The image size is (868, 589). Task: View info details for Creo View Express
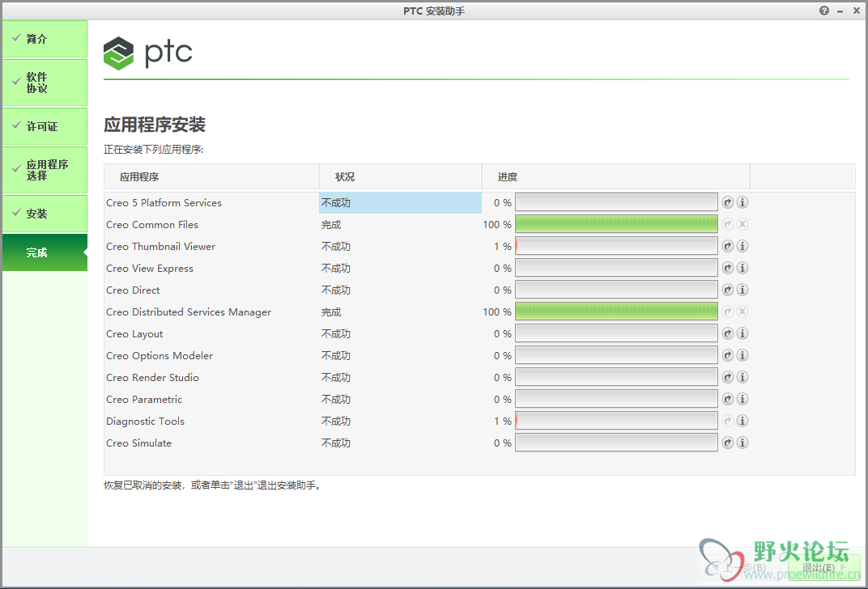[x=742, y=268]
